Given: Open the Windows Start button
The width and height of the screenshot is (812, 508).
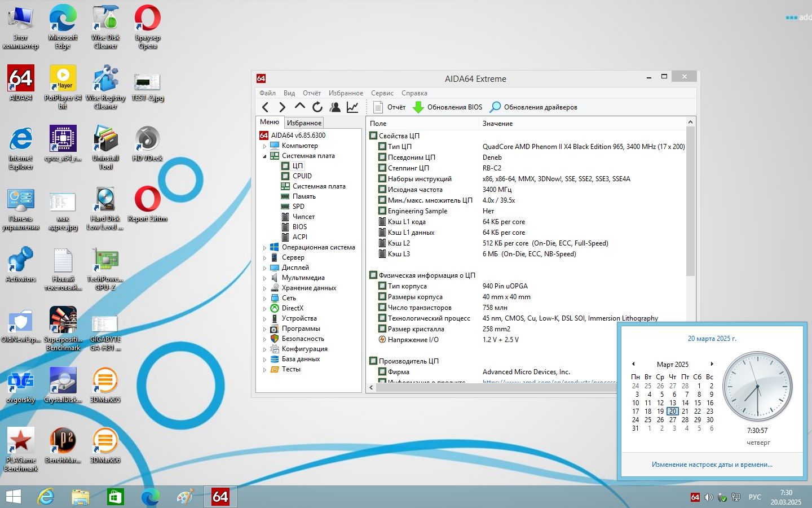Looking at the screenshot, I should point(13,497).
